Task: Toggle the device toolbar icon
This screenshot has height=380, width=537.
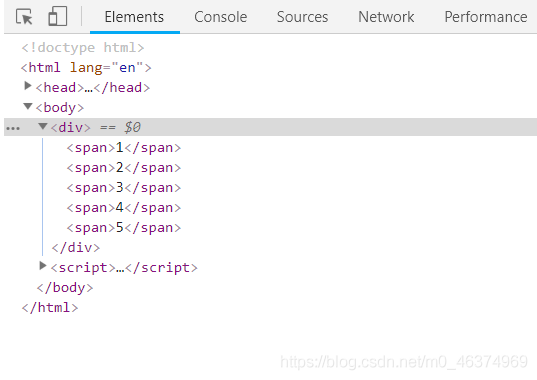Action: pyautogui.click(x=57, y=16)
